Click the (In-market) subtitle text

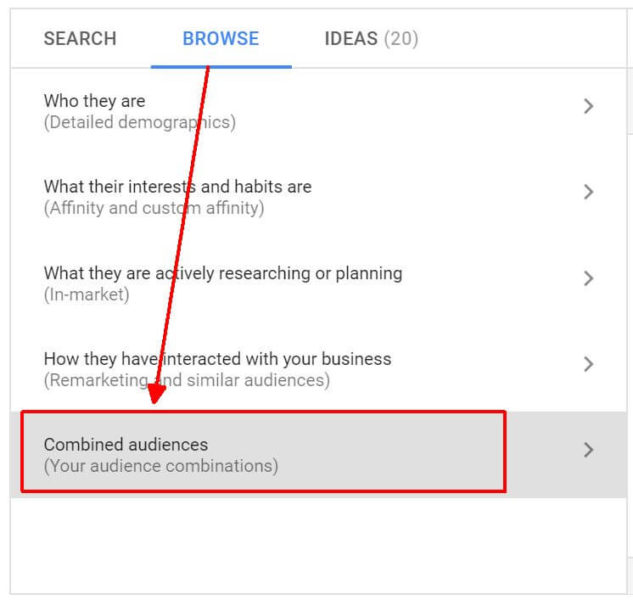point(86,295)
